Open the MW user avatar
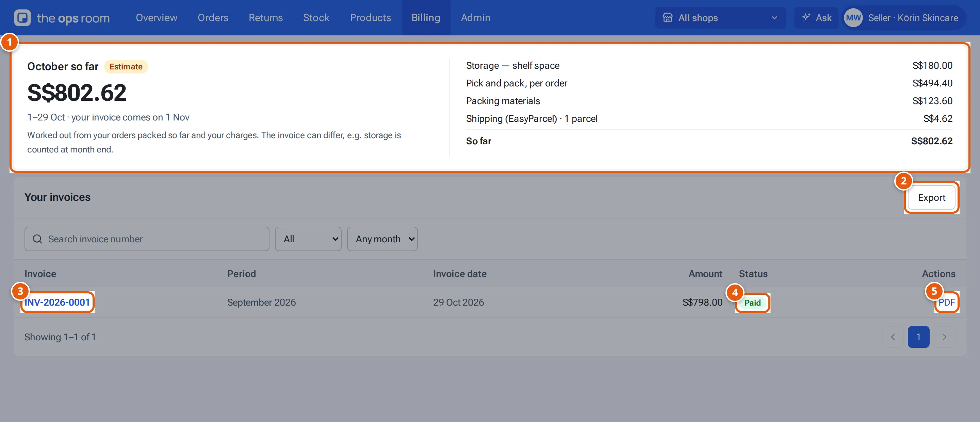 pyautogui.click(x=853, y=17)
